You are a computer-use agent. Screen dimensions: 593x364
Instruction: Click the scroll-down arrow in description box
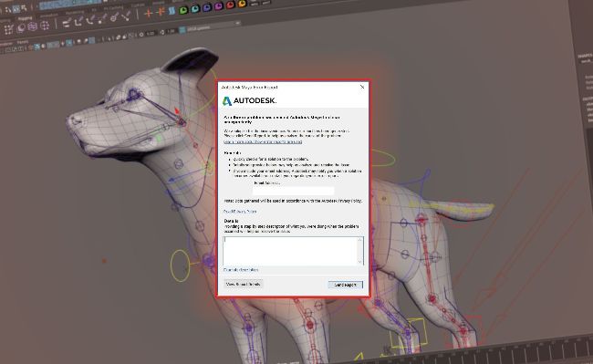(359, 262)
